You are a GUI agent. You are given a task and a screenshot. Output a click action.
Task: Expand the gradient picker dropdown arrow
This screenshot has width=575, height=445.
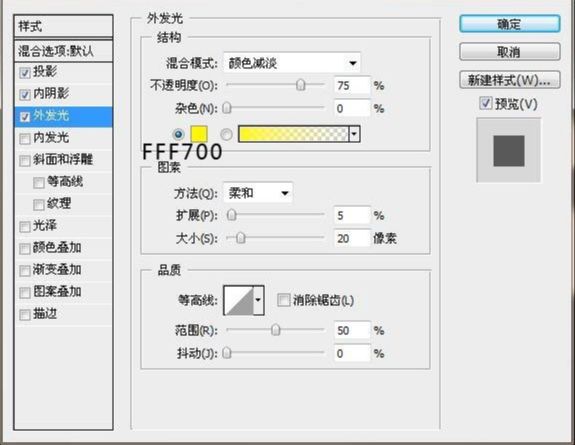click(x=354, y=134)
